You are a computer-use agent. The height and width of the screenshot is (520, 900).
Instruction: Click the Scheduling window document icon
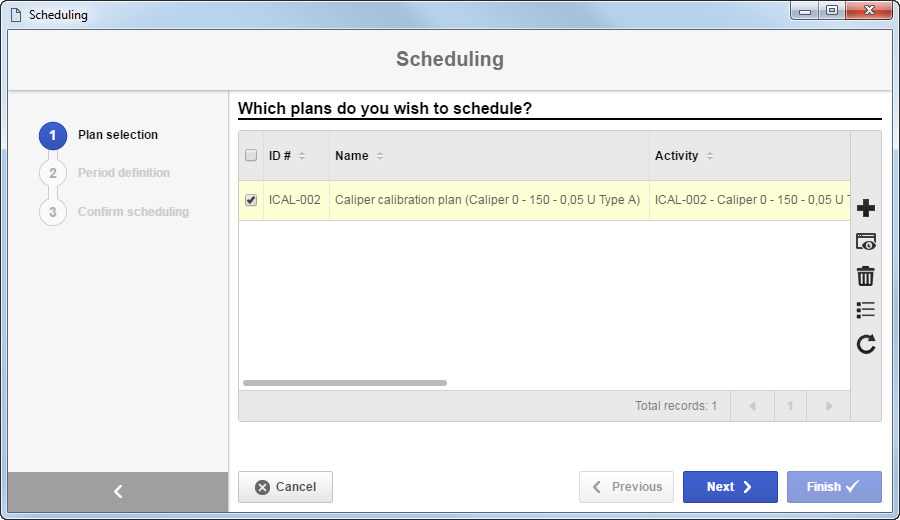click(16, 15)
